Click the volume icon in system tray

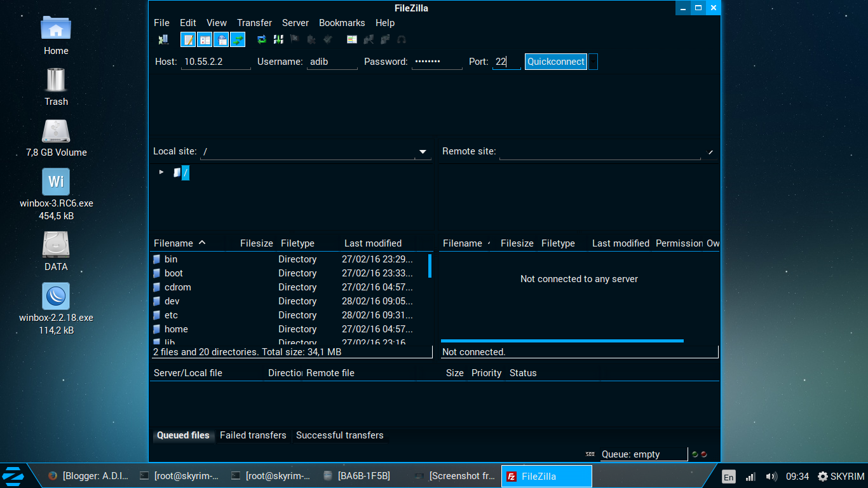771,477
